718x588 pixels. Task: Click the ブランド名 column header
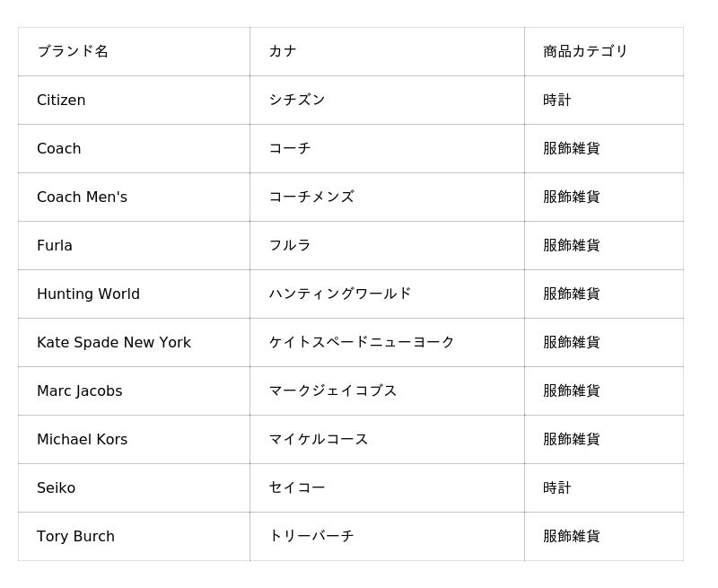tap(73, 51)
